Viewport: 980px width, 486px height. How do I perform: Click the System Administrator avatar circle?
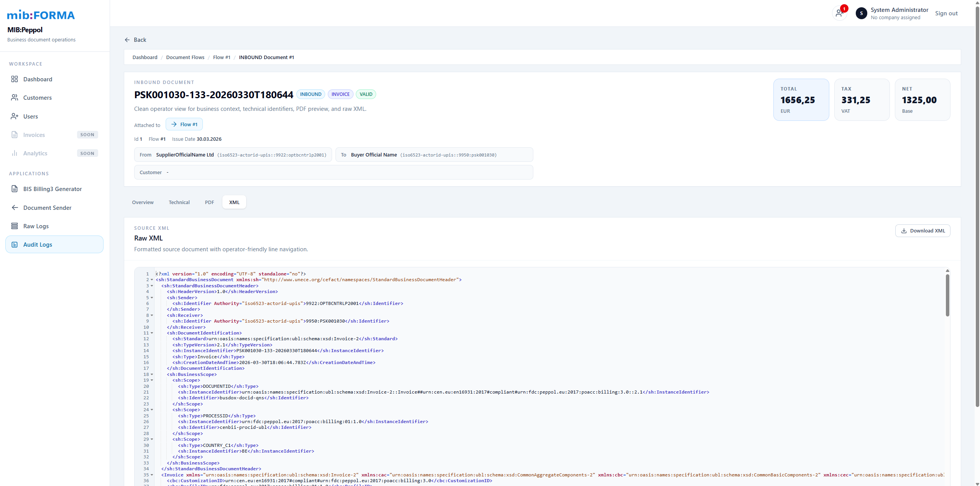pyautogui.click(x=861, y=13)
